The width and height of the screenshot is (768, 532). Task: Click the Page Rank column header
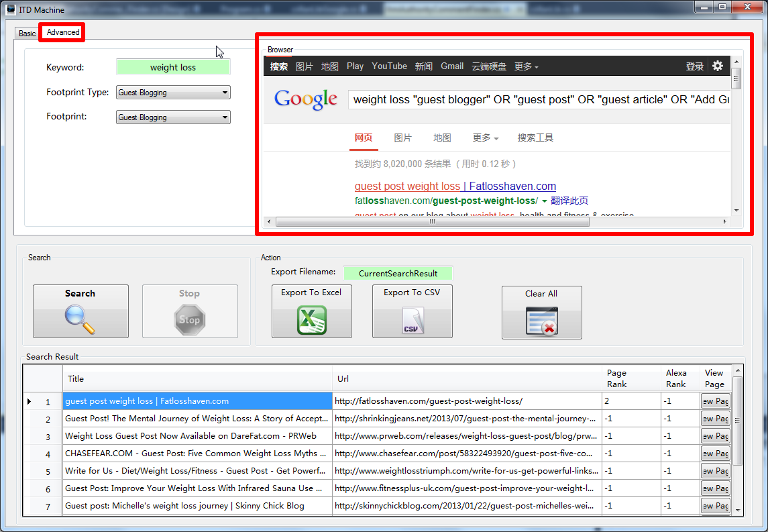coord(631,378)
